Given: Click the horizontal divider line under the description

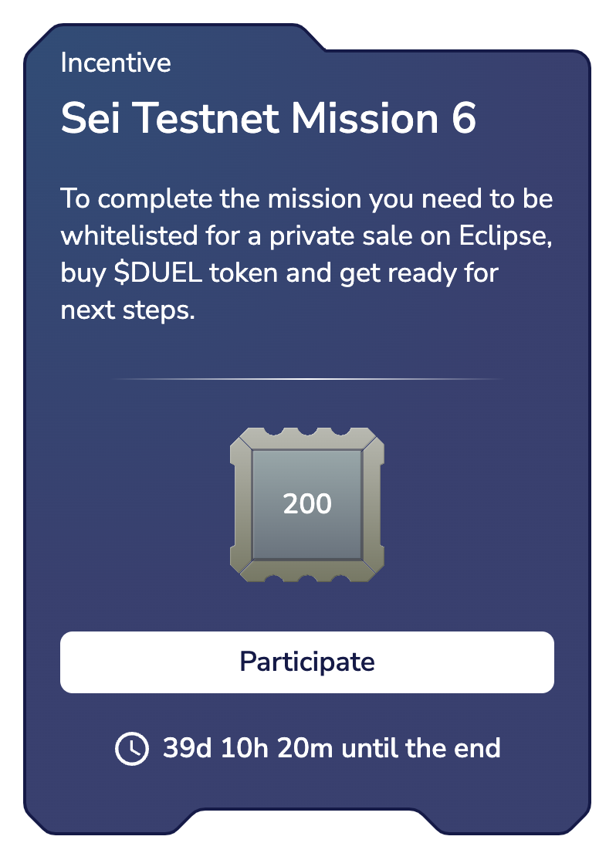Looking at the screenshot, I should coord(307,379).
